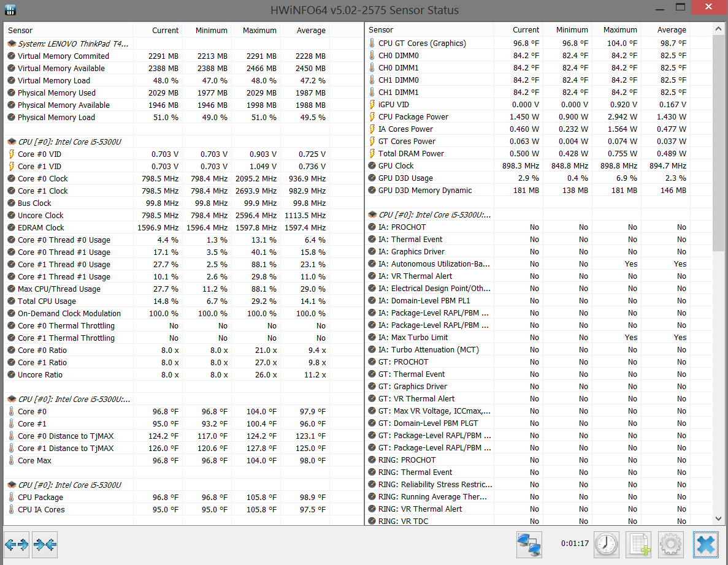The width and height of the screenshot is (728, 565).
Task: Select the RING: Thermal Event row
Action: 527,472
